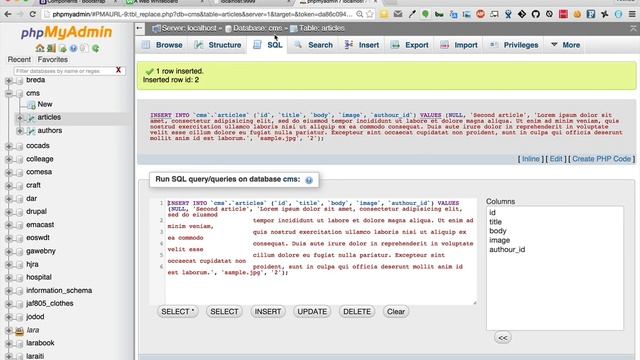This screenshot has height=360, width=640.
Task: Expand the breda database node
Action: coord(9,80)
